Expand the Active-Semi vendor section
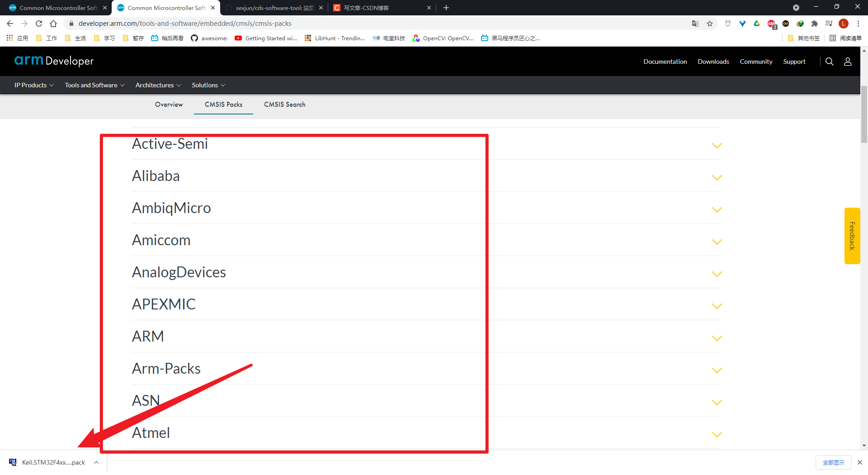This screenshot has width=868, height=475. coord(717,146)
